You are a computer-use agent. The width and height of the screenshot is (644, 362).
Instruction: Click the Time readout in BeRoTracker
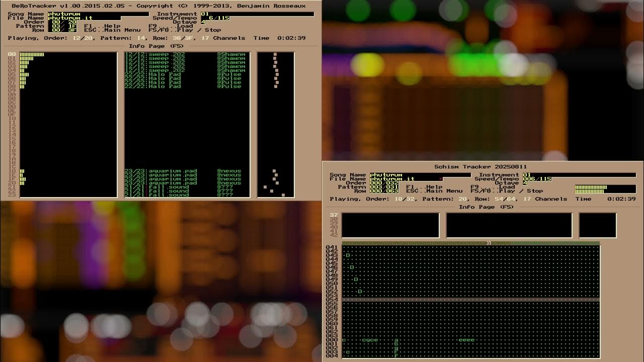pyautogui.click(x=279, y=38)
